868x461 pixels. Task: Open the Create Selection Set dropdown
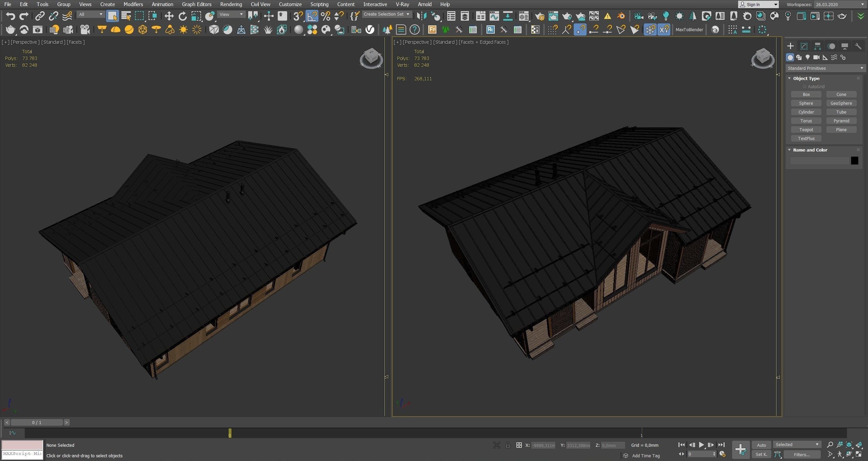(x=387, y=14)
